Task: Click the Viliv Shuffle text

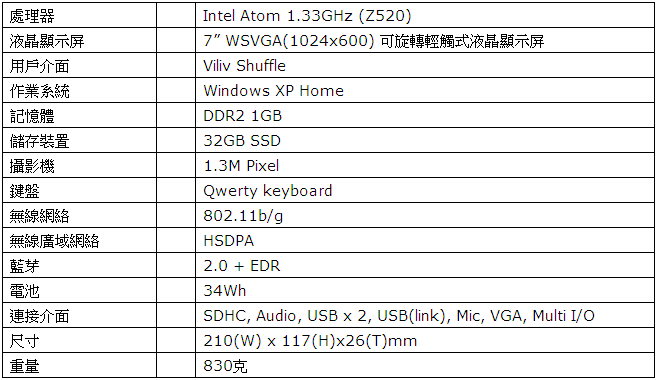Action: pyautogui.click(x=244, y=66)
